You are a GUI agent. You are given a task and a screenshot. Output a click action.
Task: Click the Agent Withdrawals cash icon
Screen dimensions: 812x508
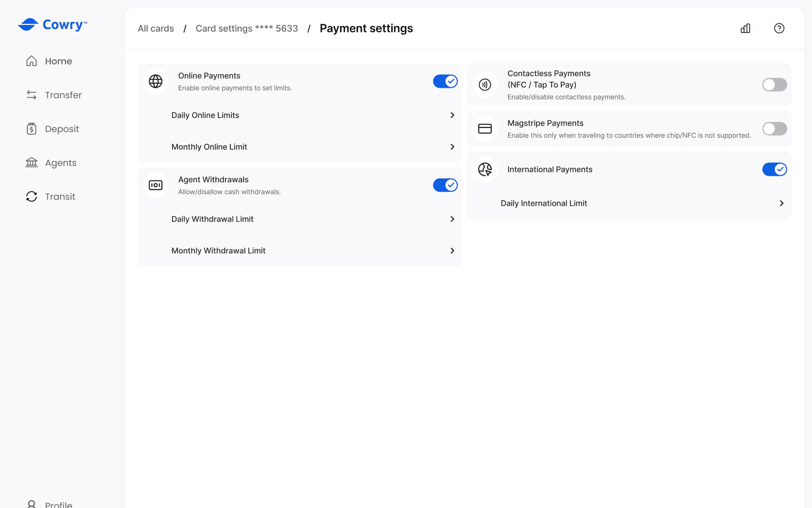pyautogui.click(x=156, y=185)
